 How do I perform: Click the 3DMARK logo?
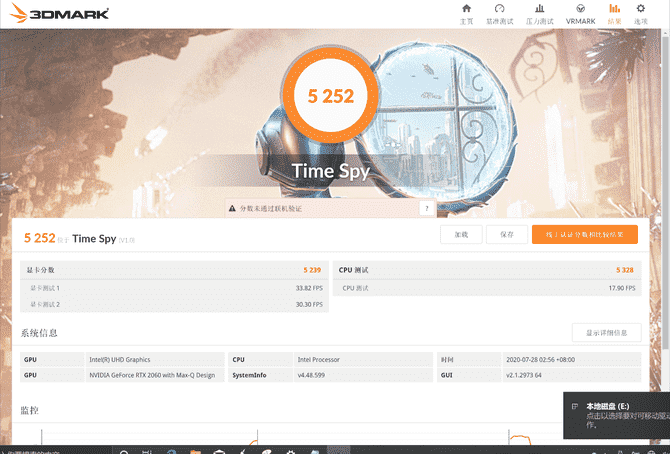point(59,13)
